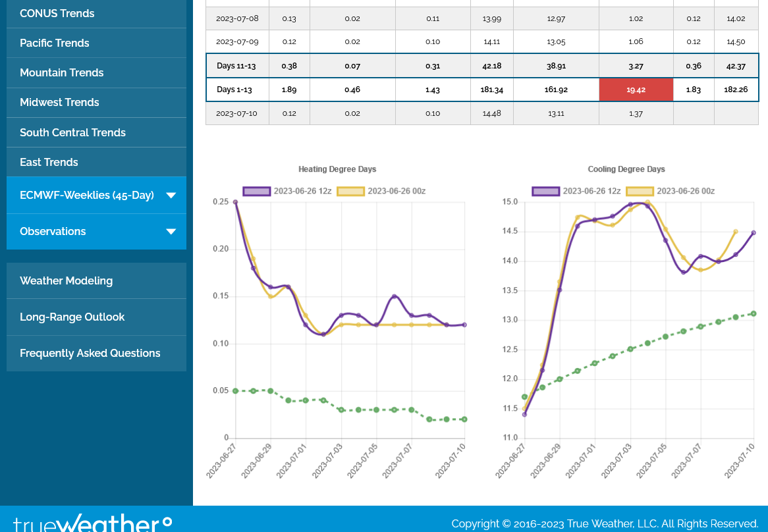Click the 2023-07-10 date row cell
This screenshot has height=532, width=768.
click(x=237, y=113)
